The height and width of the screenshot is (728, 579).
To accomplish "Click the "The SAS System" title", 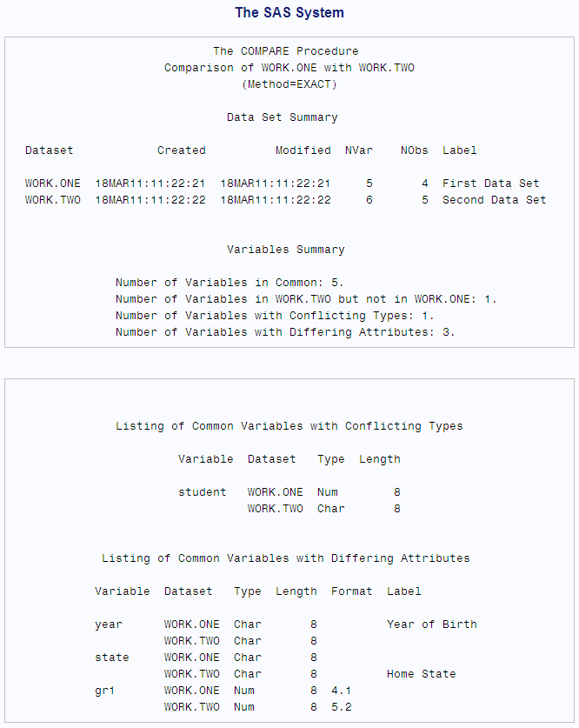I will point(289,13).
